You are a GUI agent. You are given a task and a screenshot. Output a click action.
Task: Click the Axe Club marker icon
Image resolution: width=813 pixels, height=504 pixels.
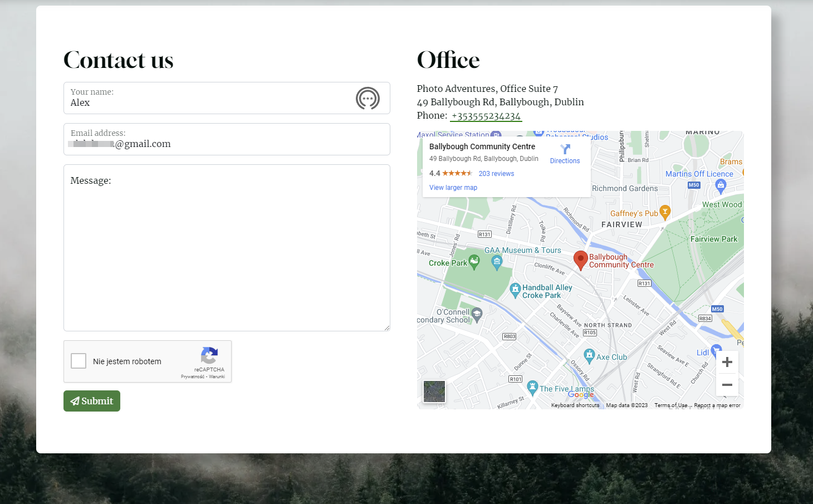coord(589,355)
